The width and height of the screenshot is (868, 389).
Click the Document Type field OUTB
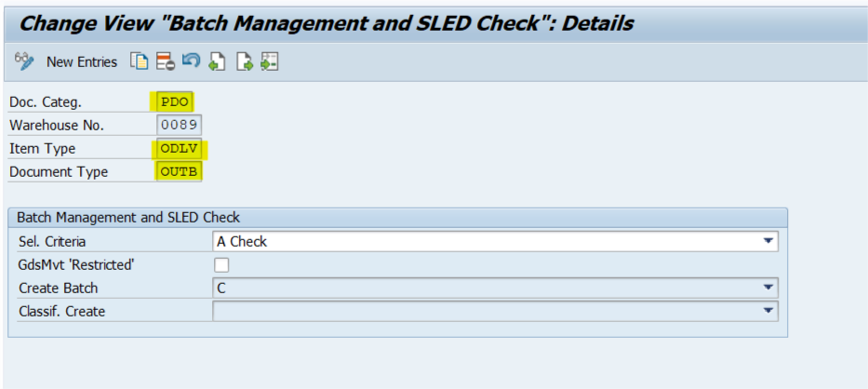pyautogui.click(x=179, y=172)
